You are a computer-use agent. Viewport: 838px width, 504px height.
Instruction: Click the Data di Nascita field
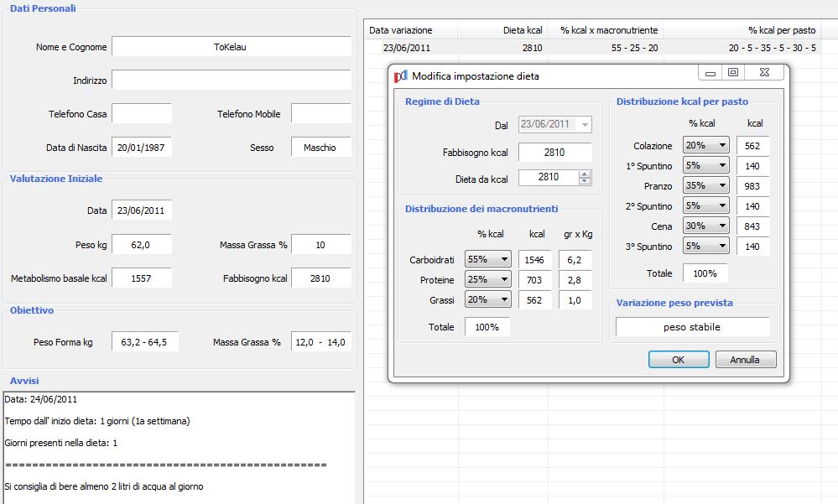pos(142,148)
